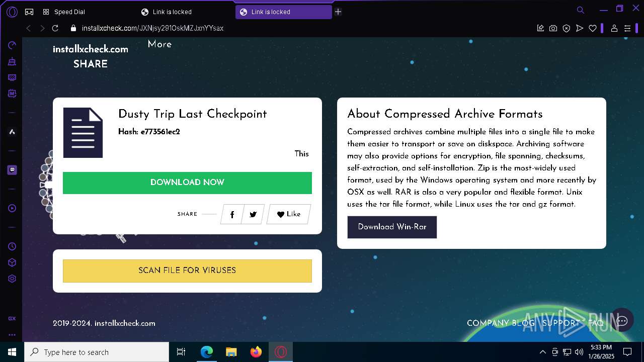Click the padlock site info icon
This screenshot has width=644, height=362.
click(x=73, y=29)
